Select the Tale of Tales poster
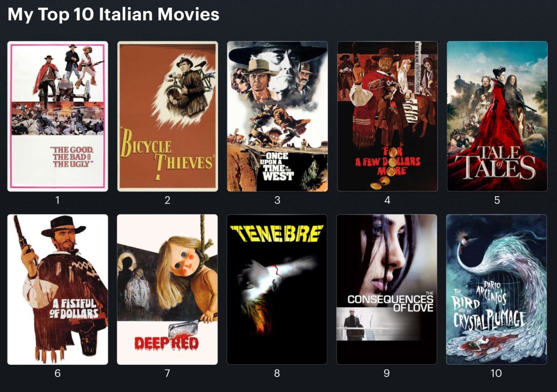The image size is (557, 392). 497,116
